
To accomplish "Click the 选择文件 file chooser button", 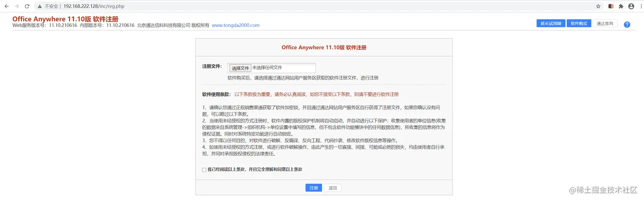I will pyautogui.click(x=240, y=68).
